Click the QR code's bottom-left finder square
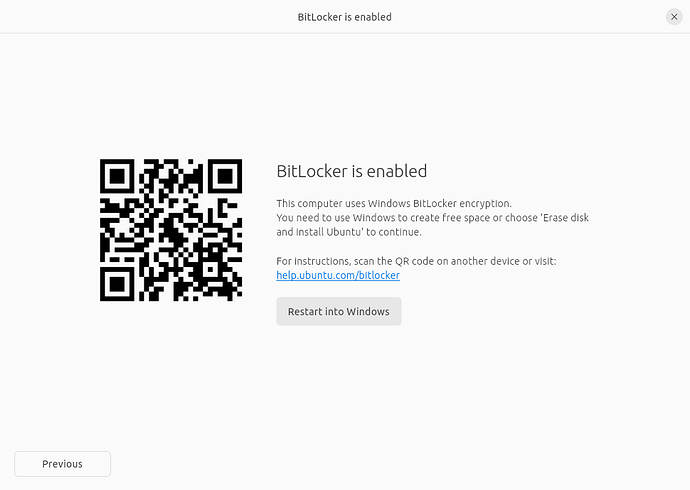 click(x=117, y=284)
